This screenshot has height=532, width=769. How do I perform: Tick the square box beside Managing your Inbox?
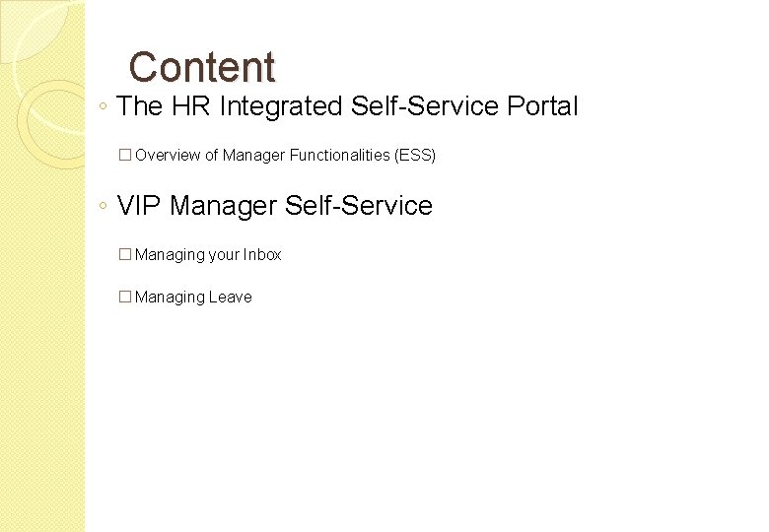pos(125,254)
